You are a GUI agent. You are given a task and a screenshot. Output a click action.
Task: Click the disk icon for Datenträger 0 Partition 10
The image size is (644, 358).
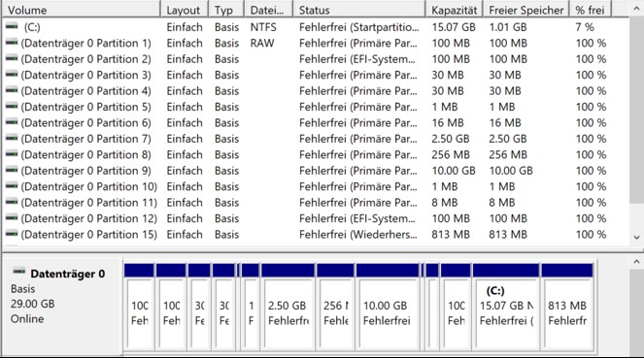point(12,185)
